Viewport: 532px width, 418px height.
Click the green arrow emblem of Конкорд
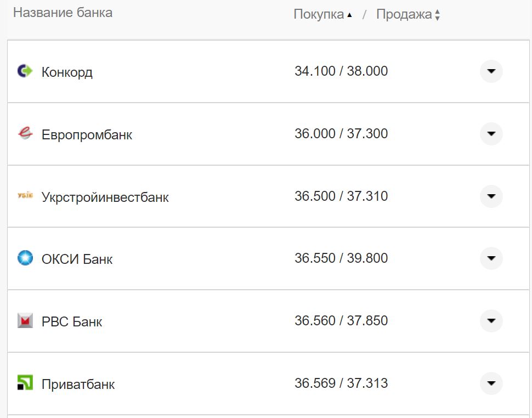pyautogui.click(x=24, y=71)
